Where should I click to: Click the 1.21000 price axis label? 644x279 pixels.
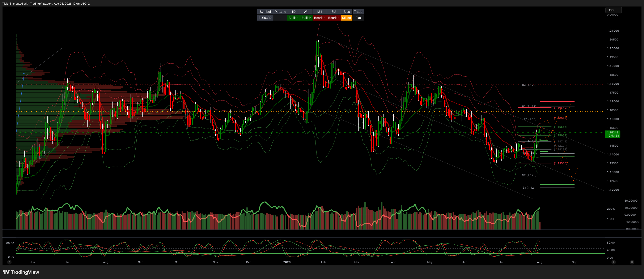(613, 31)
